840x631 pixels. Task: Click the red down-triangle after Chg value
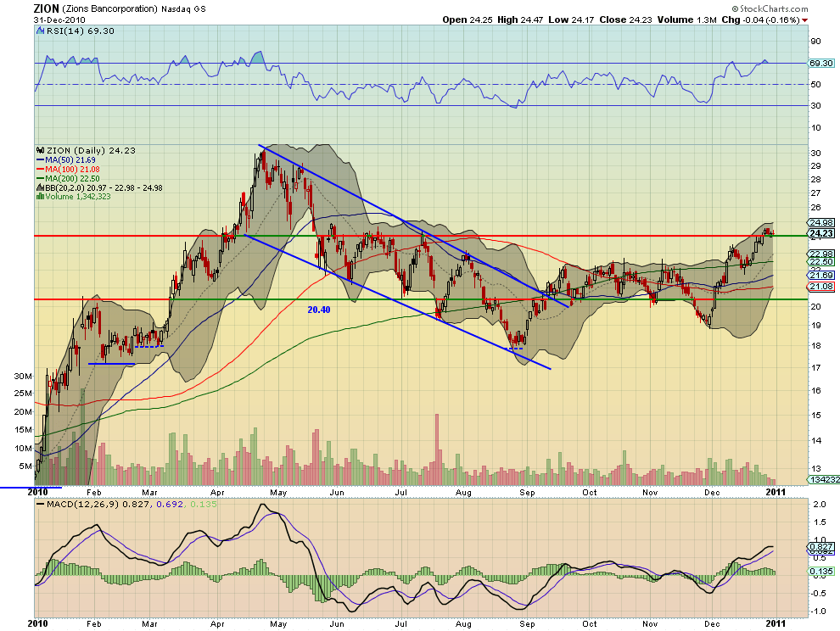tap(805, 20)
